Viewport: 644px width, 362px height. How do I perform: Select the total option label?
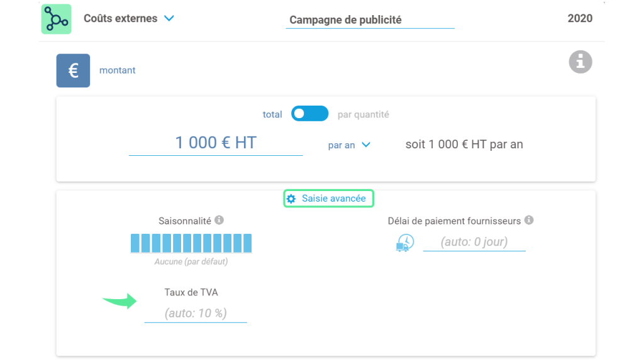(272, 114)
